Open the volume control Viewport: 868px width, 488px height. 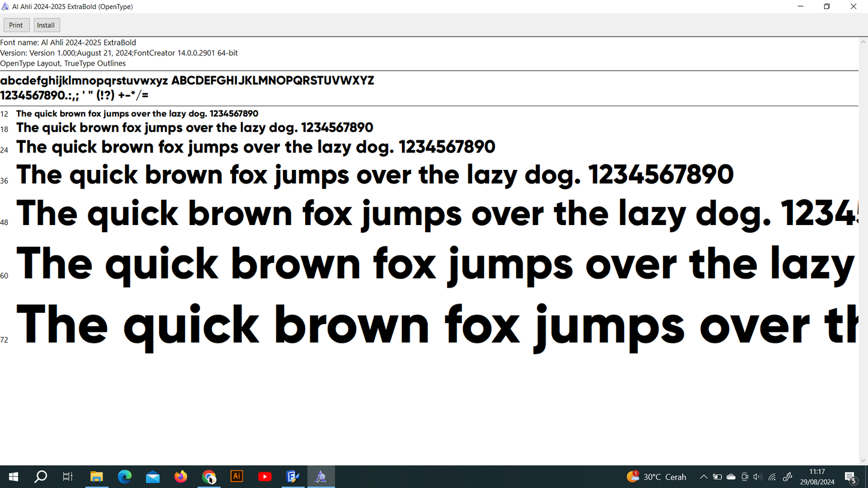coord(757,477)
